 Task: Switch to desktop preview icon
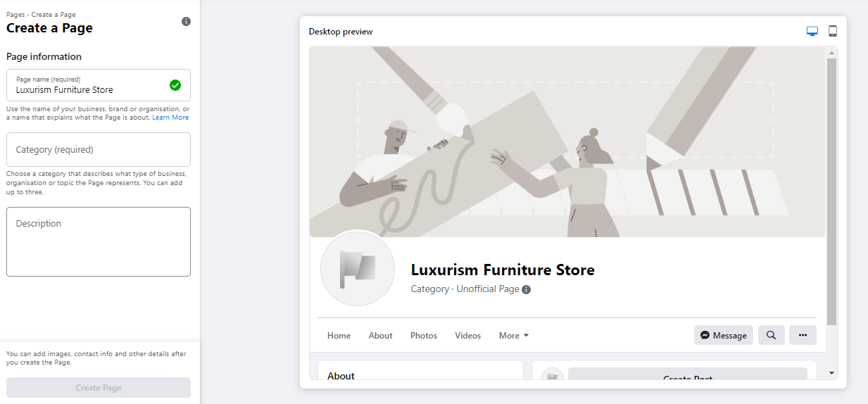point(812,31)
